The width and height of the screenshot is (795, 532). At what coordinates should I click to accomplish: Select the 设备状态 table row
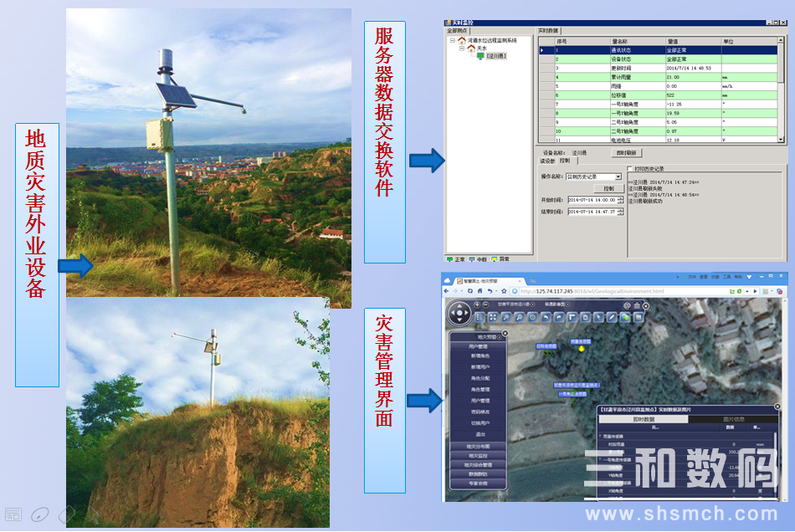coord(658,59)
